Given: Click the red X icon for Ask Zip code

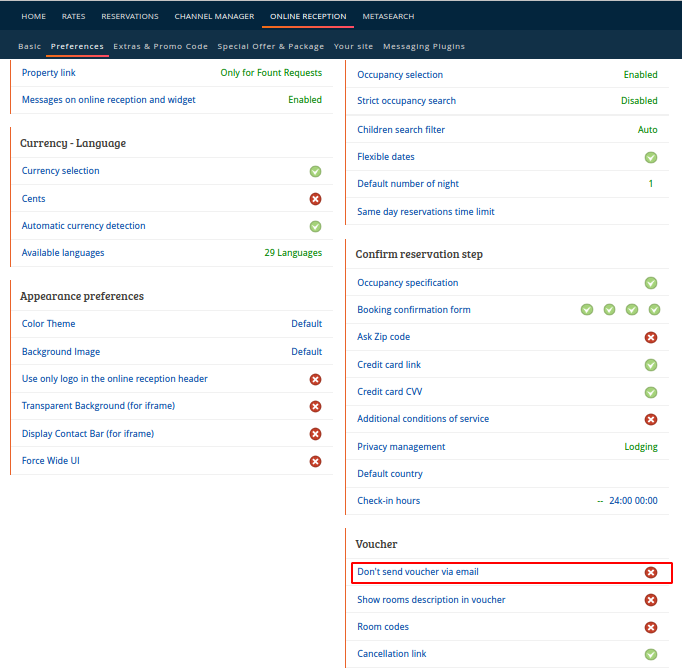Looking at the screenshot, I should (x=651, y=337).
